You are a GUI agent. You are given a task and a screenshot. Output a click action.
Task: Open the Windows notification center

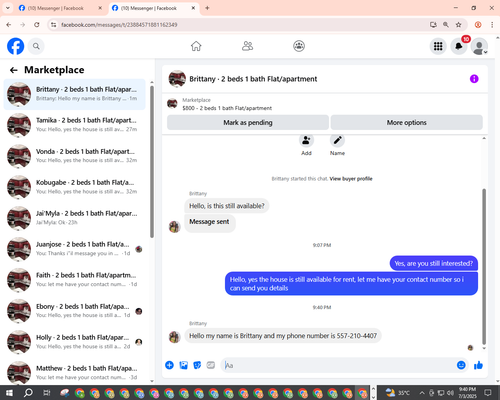pos(488,393)
